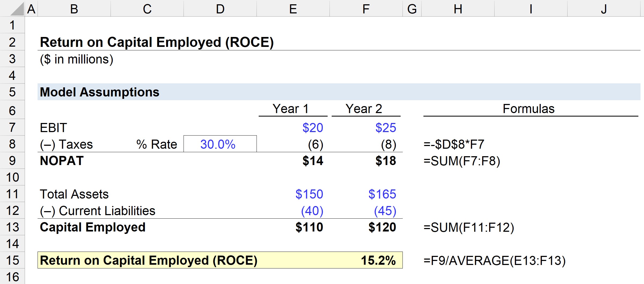
Task: Click the row 9 header
Action: (12, 161)
